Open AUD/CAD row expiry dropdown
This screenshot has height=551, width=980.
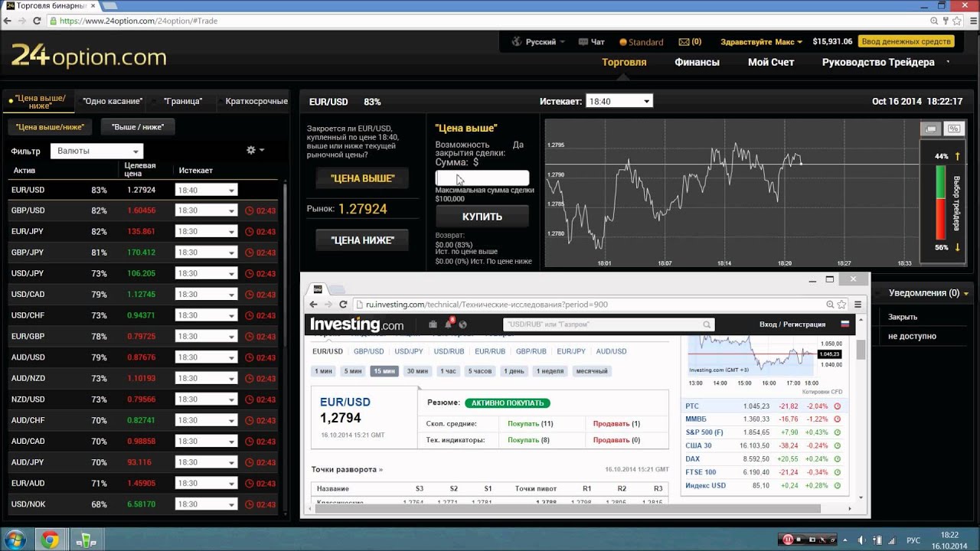(206, 442)
